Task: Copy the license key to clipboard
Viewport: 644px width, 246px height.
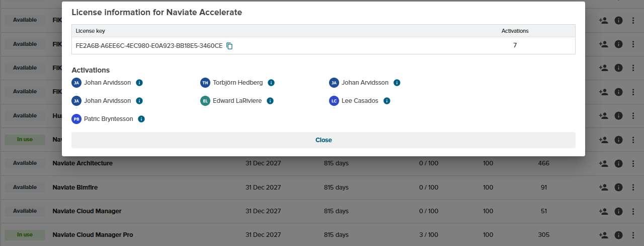Action: point(229,46)
